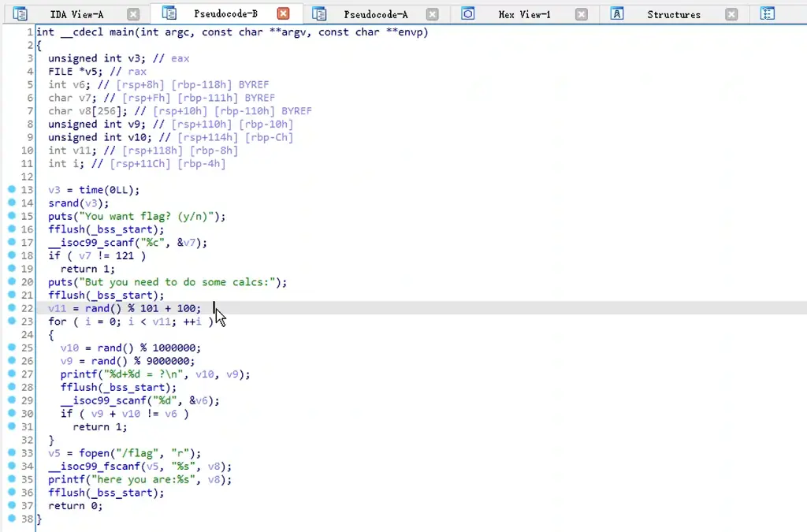Open the Structures tab
Viewport: 807px width, 532px height.
[673, 14]
